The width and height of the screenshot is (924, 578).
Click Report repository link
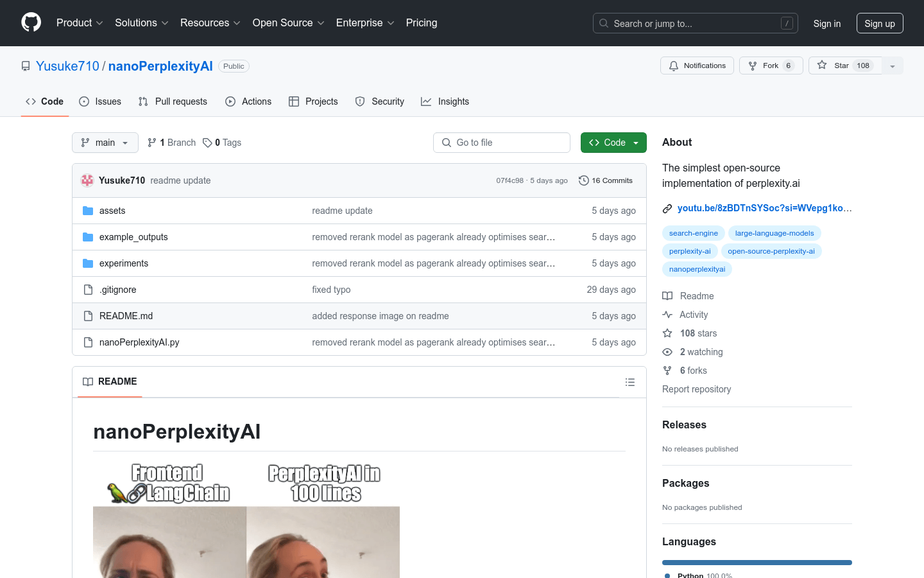coord(696,389)
